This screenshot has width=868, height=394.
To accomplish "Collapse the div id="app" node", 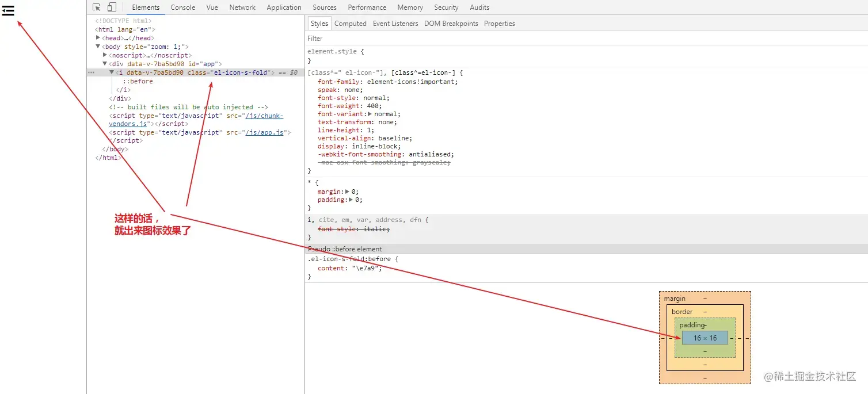I will pyautogui.click(x=105, y=64).
